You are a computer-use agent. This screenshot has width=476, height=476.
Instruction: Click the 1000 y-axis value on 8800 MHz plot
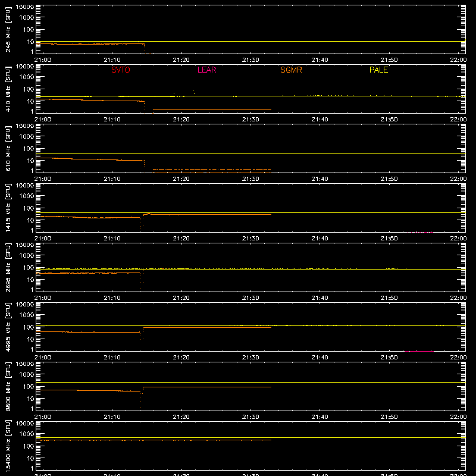(x=27, y=375)
